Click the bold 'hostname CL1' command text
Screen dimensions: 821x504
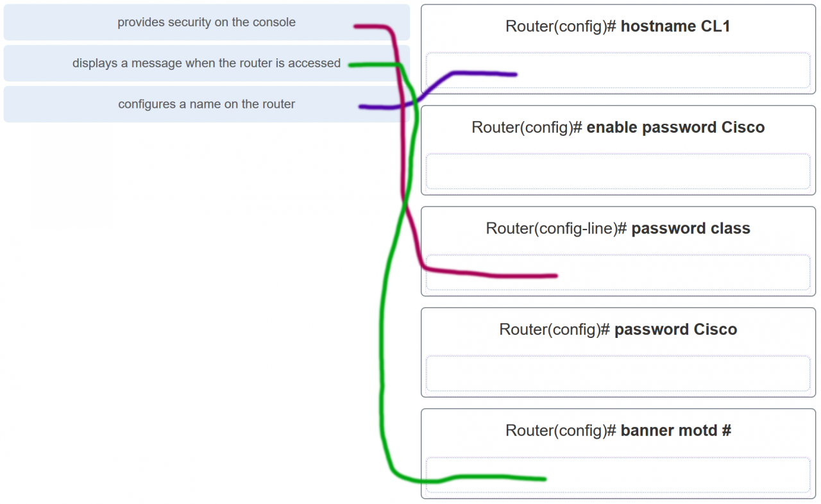(675, 26)
